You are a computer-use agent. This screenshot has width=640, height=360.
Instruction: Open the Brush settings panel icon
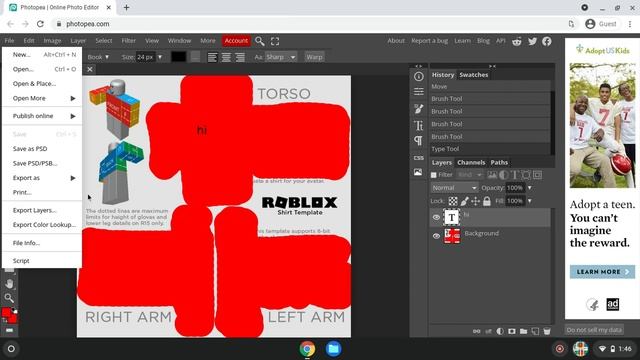click(418, 109)
